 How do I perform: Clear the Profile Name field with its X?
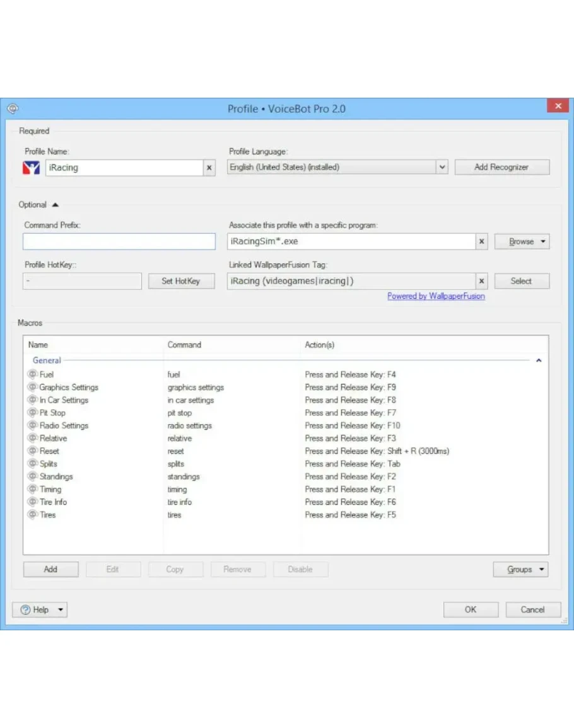209,168
